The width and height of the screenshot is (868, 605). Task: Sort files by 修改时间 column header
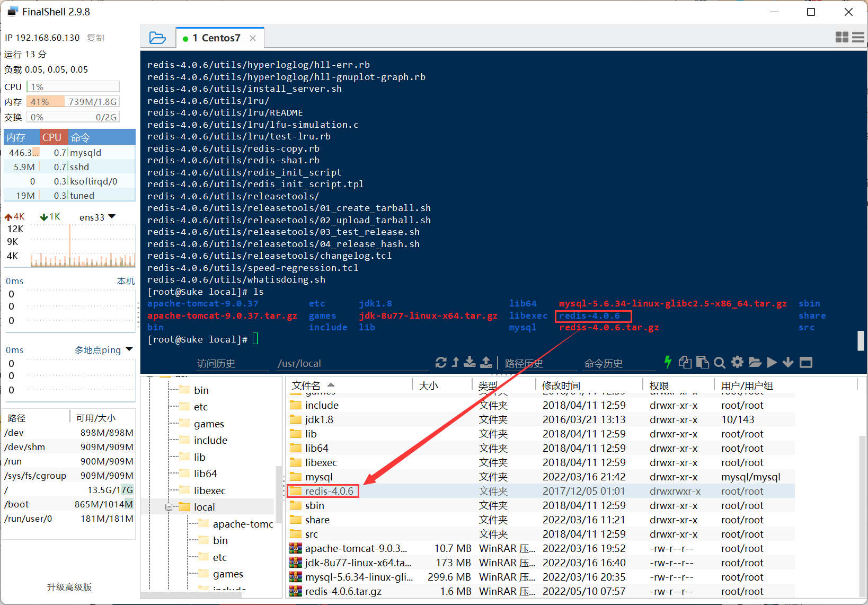coord(589,385)
